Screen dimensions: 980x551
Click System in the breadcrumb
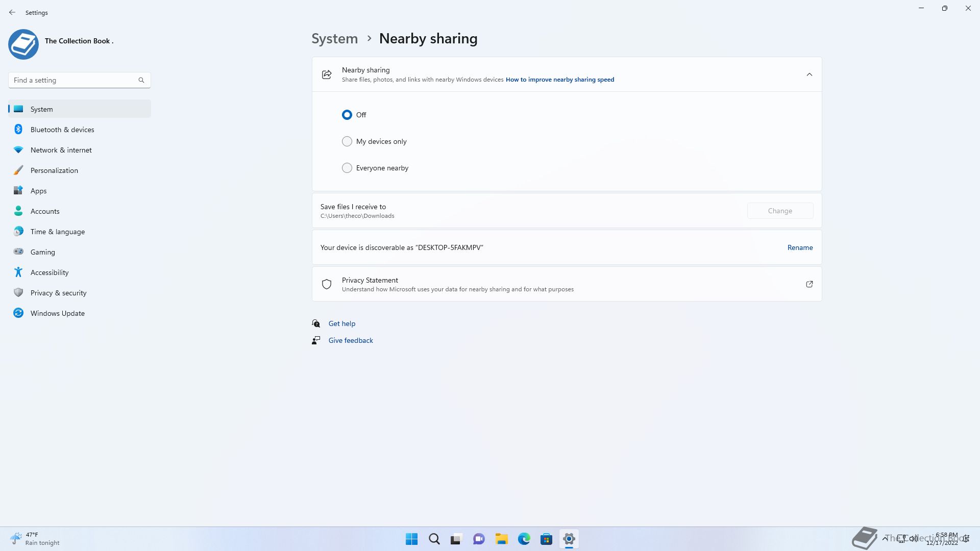coord(335,38)
